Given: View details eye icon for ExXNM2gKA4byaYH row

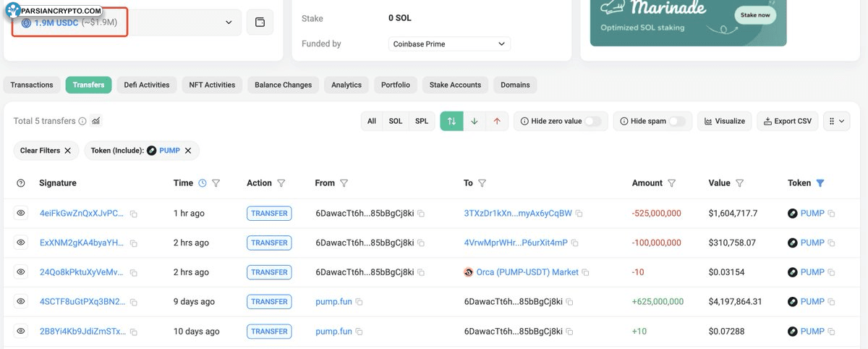Looking at the screenshot, I should point(21,243).
